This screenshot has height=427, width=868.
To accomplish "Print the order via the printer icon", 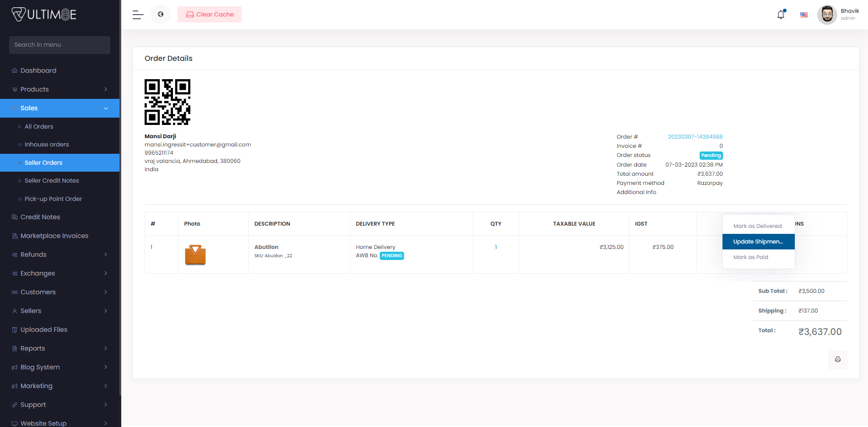I will click(838, 360).
